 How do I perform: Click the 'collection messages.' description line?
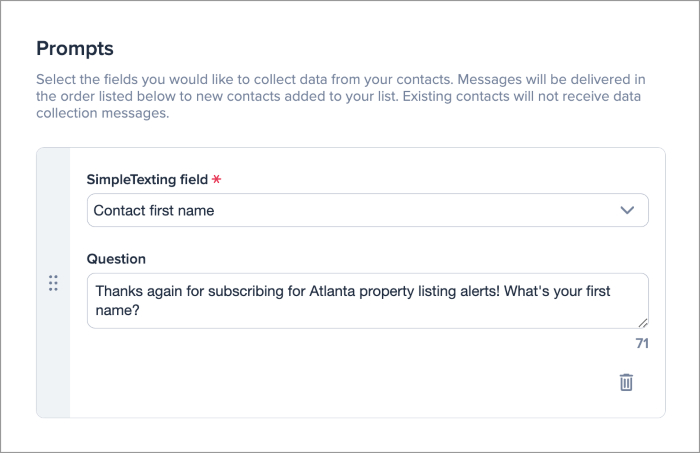coord(102,114)
